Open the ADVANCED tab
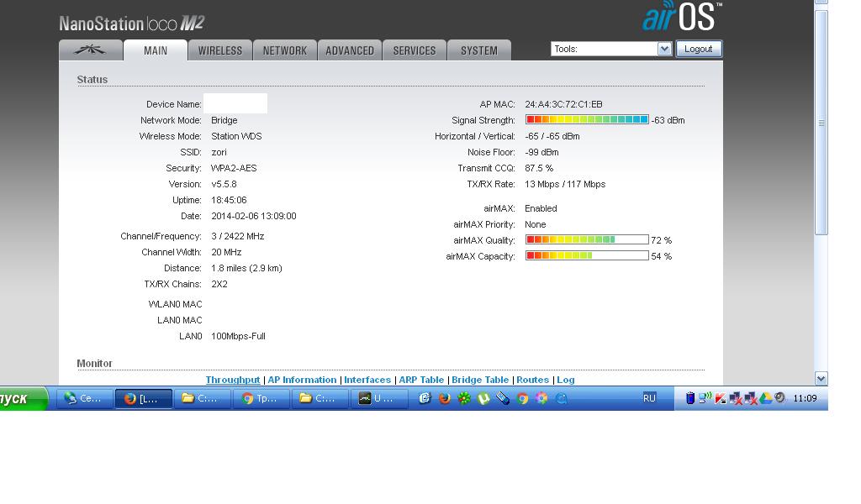Image resolution: width=861 pixels, height=504 pixels. 350,50
